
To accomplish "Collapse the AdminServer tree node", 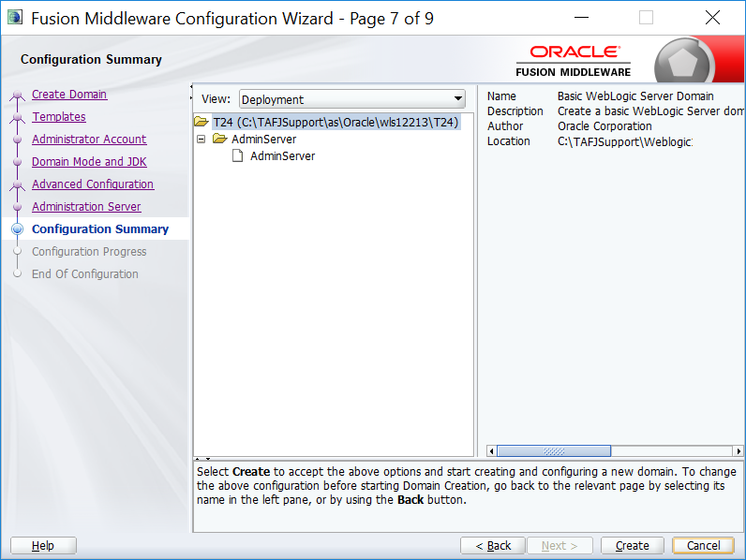I will coord(201,140).
